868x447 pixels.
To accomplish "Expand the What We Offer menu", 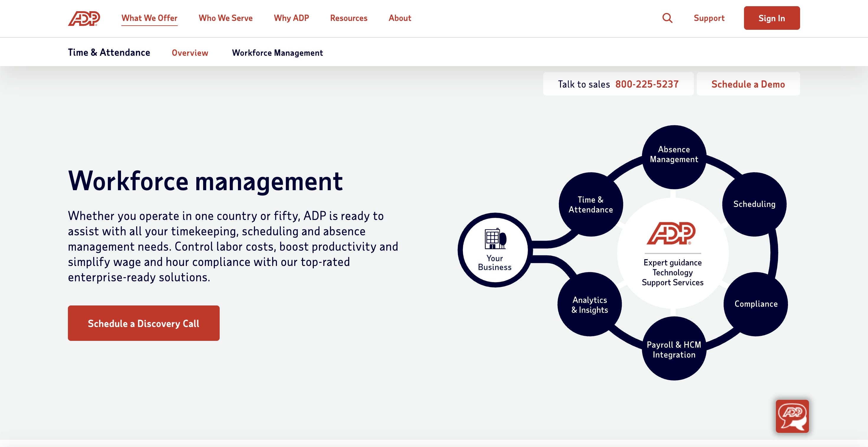I will pyautogui.click(x=150, y=18).
